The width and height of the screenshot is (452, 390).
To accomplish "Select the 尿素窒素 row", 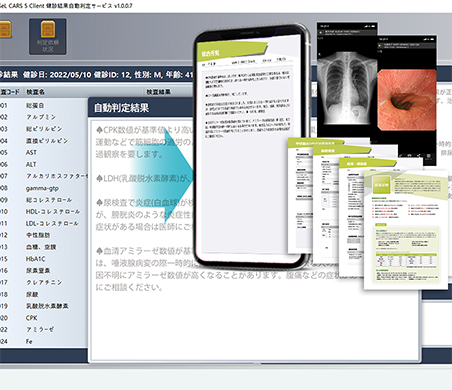I will tap(44, 270).
